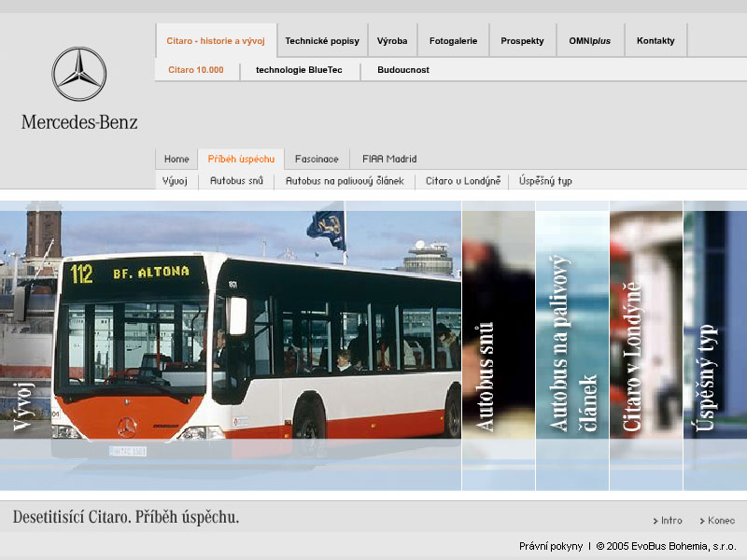Image resolution: width=747 pixels, height=560 pixels.
Task: Select Citaro 10.000 submenu item
Action: [196, 70]
